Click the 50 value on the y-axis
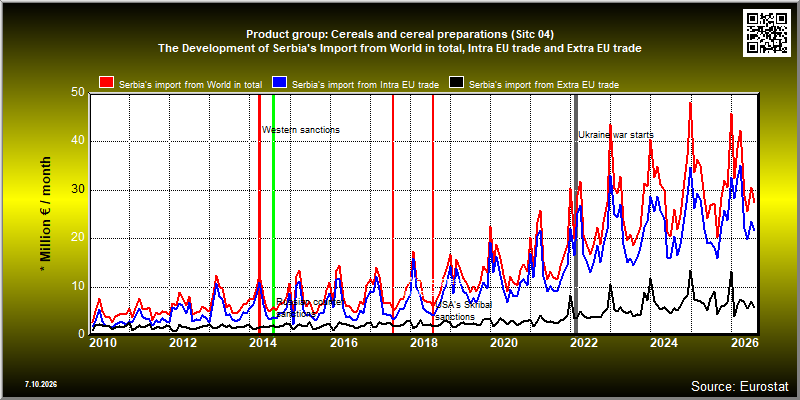Screen dimensions: 800x400 click(x=79, y=93)
